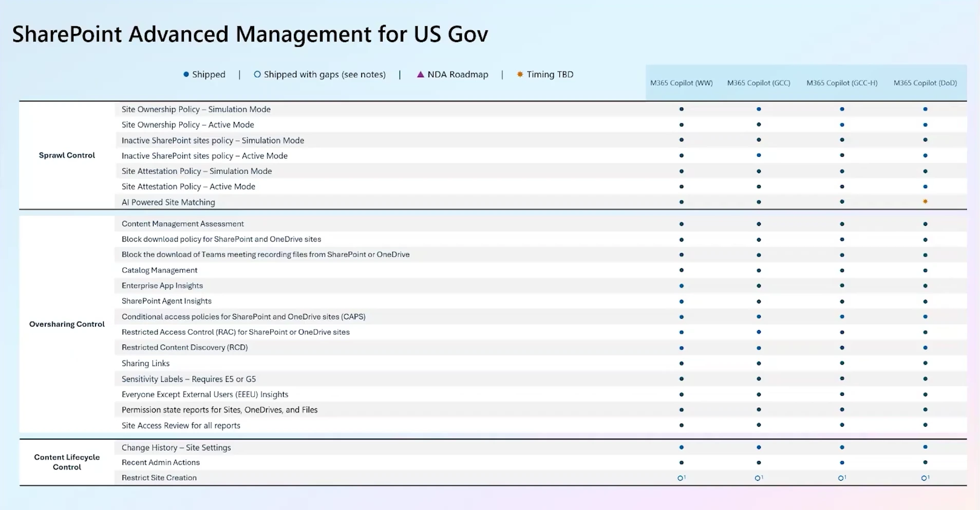Click the orange Timing TBD star in AI Powered Site Matching row
980x510 pixels.
click(x=925, y=202)
